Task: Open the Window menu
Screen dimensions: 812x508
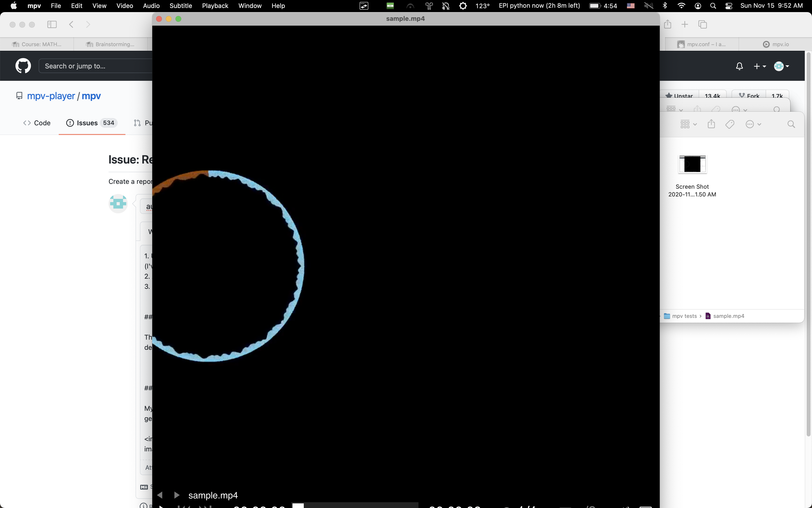Action: [250, 6]
